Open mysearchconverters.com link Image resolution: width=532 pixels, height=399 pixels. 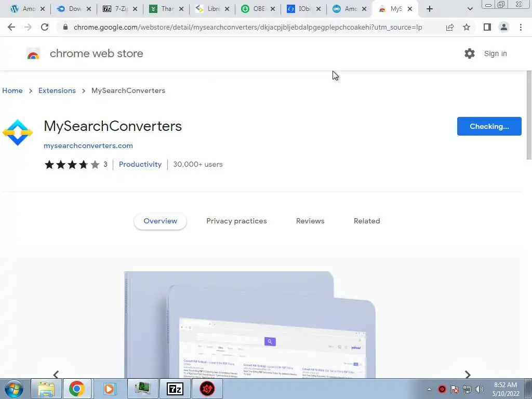(88, 145)
